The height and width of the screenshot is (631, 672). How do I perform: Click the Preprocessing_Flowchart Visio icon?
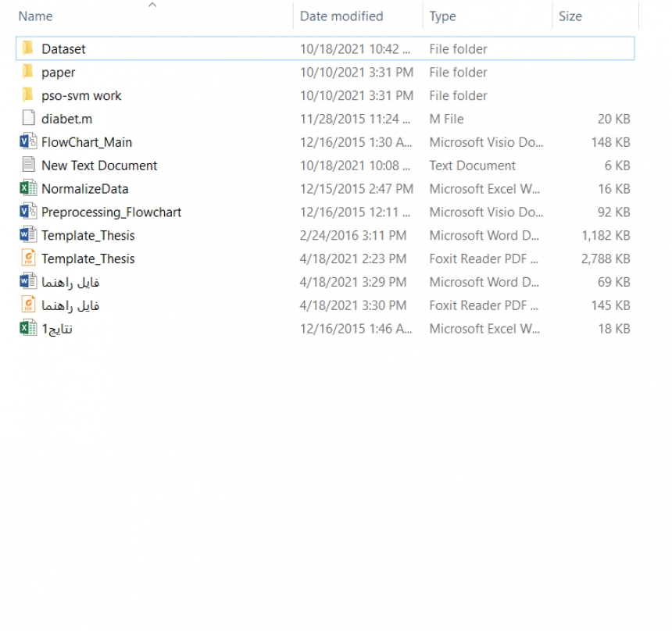(28, 212)
